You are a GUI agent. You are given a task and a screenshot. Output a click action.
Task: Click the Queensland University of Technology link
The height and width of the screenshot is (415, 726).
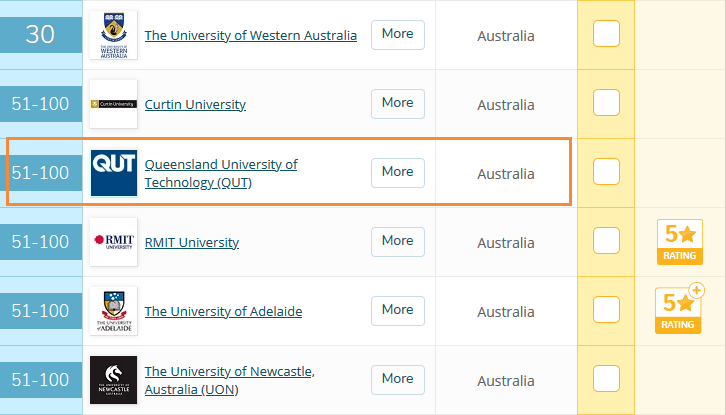(x=220, y=173)
